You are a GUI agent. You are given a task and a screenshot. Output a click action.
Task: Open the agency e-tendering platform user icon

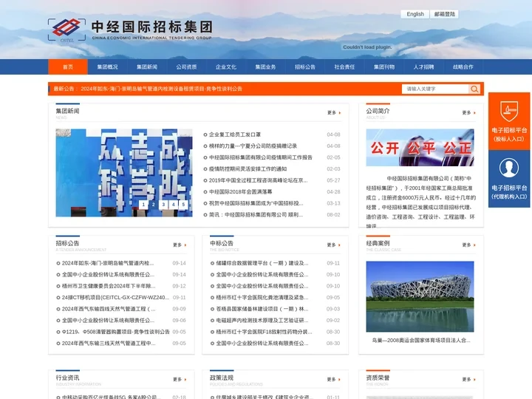coord(509,168)
